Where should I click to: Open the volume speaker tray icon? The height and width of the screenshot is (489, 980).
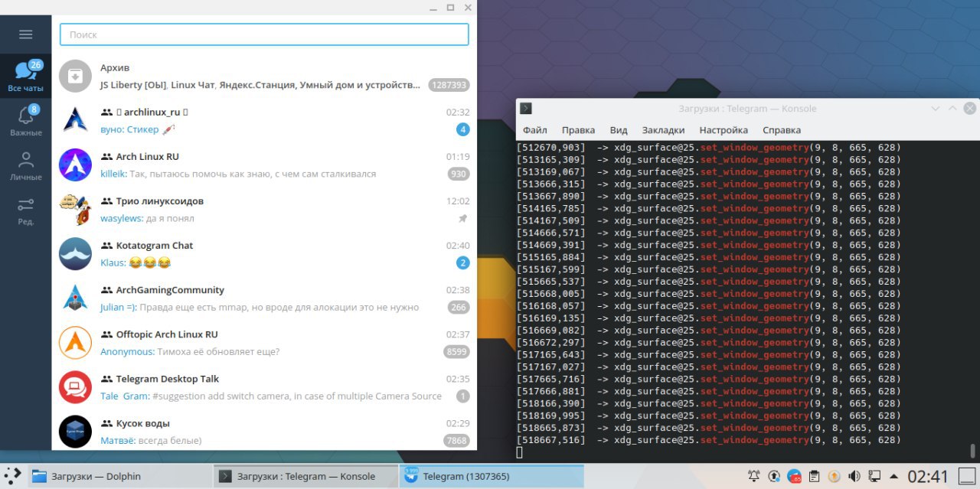click(854, 476)
